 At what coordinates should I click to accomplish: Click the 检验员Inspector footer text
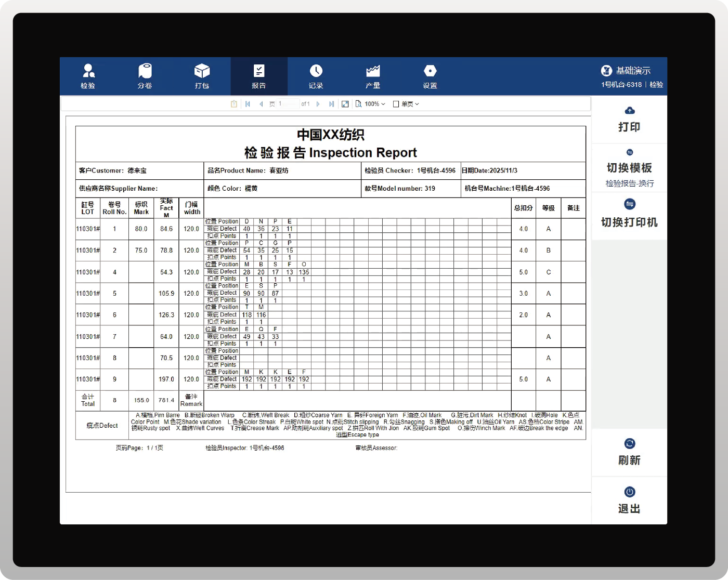click(x=245, y=448)
